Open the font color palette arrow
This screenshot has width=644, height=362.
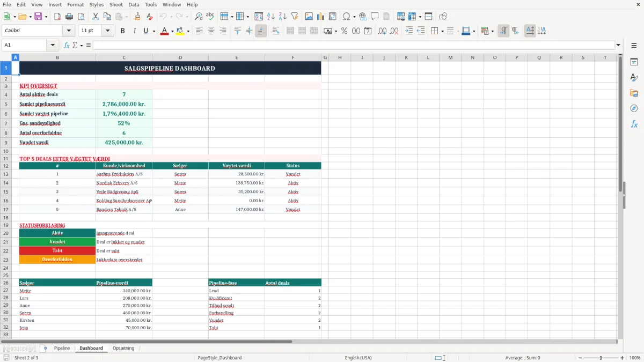172,31
